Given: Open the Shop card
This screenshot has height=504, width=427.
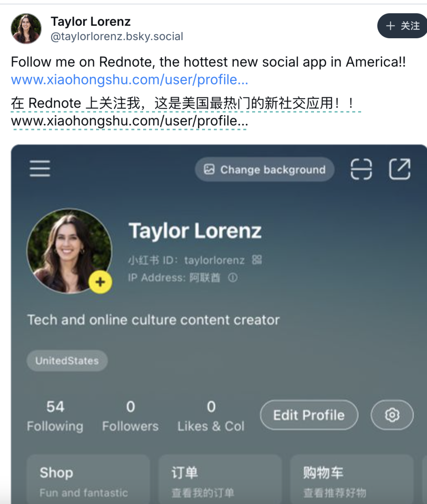Looking at the screenshot, I should coord(88,480).
